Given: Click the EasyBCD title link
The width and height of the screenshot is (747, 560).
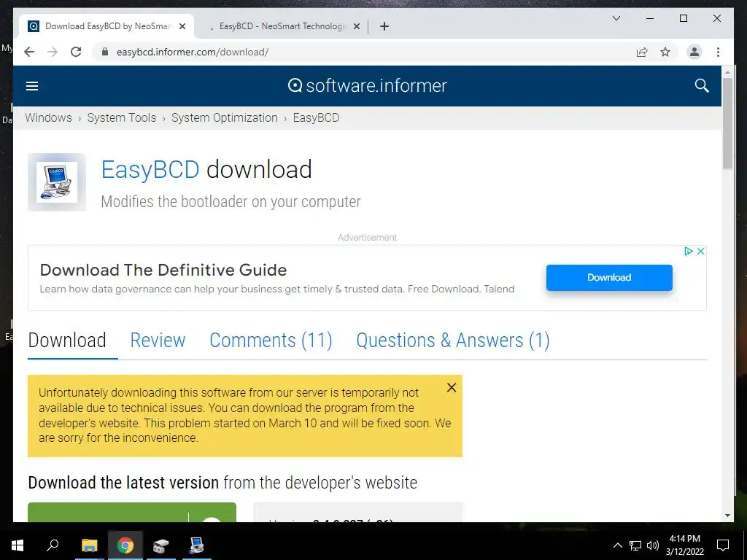Looking at the screenshot, I should point(150,169).
